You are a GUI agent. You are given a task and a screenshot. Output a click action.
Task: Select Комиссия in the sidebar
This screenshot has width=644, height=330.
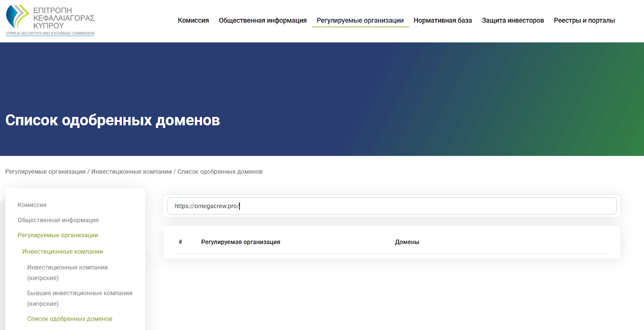pyautogui.click(x=32, y=205)
